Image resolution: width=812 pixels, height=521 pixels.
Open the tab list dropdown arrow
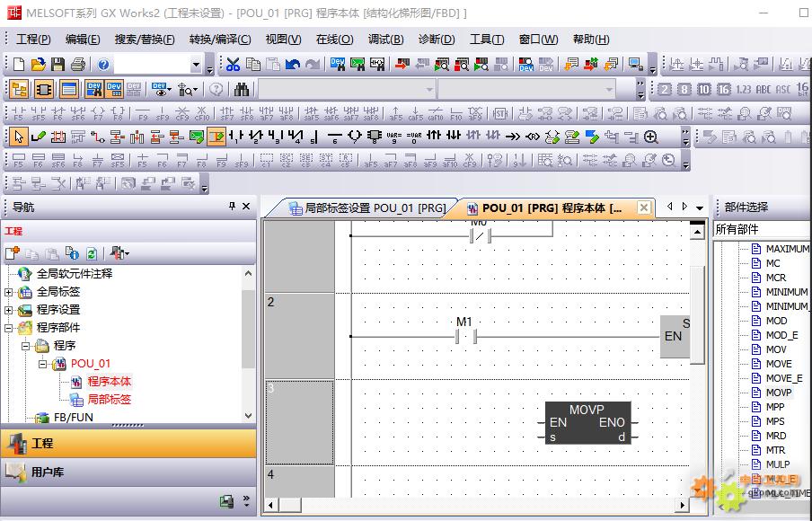click(x=700, y=208)
